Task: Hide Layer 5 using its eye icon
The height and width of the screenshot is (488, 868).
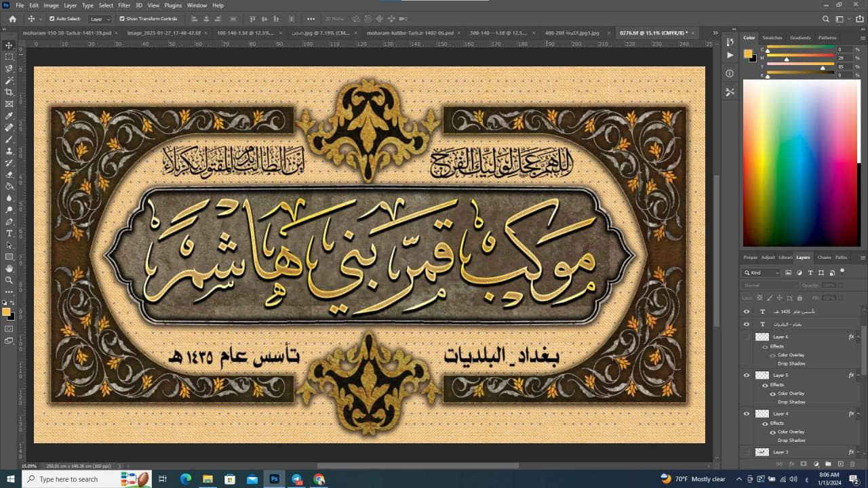Action: click(x=746, y=375)
